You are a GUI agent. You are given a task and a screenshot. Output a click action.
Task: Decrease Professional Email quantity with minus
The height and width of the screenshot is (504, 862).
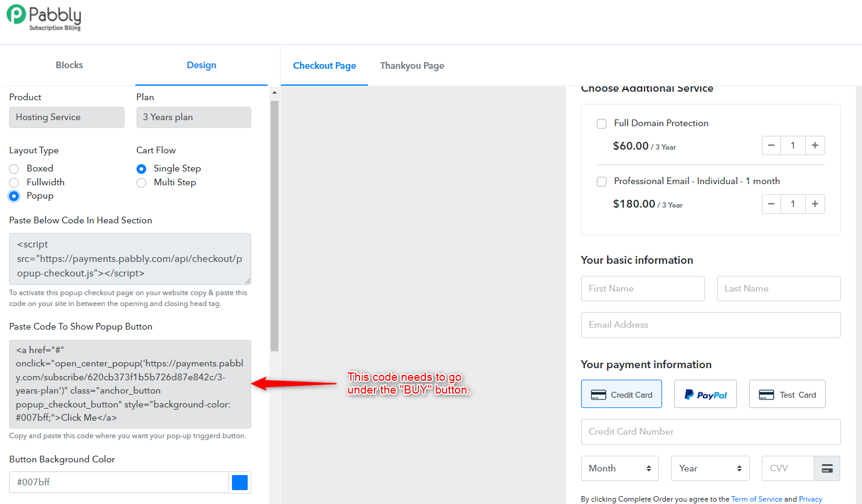tap(771, 203)
